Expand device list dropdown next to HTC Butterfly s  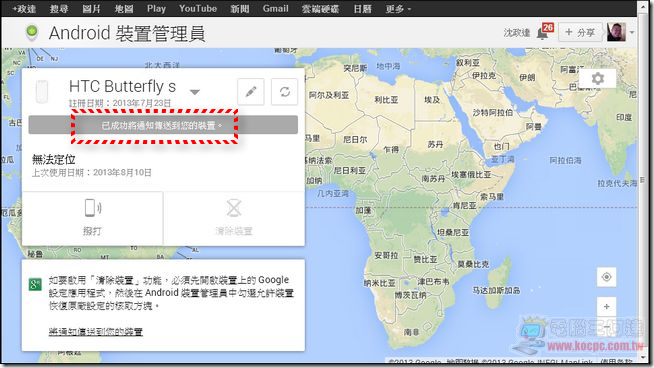click(195, 92)
